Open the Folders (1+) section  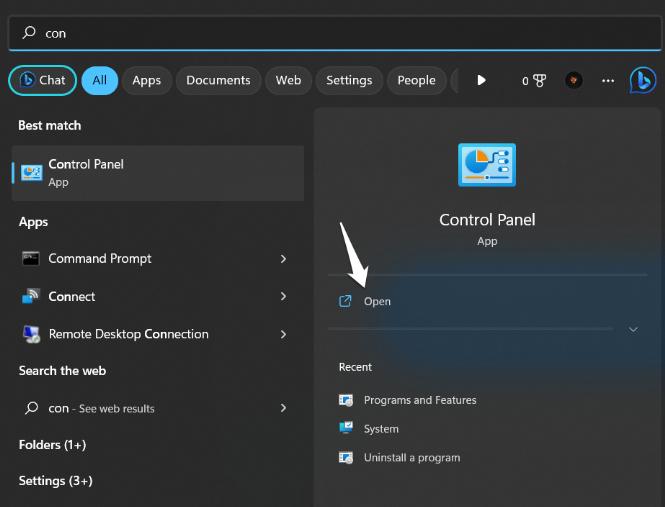(53, 445)
